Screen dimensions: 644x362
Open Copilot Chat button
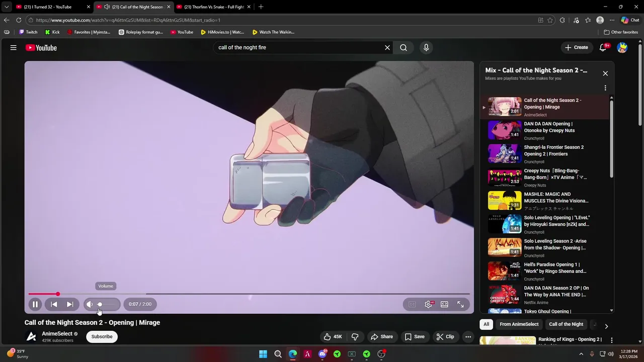[630, 20]
